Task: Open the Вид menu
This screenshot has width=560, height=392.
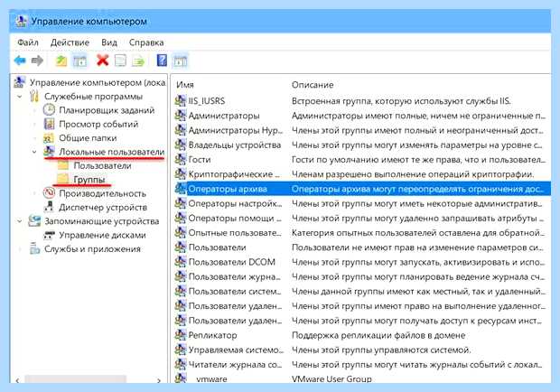Action: point(109,42)
